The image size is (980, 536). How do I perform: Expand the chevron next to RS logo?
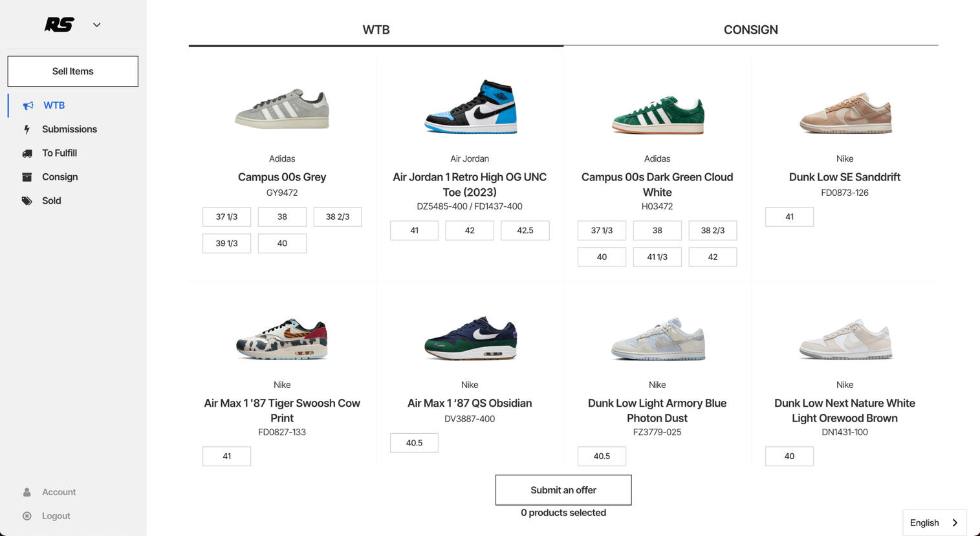pos(97,25)
